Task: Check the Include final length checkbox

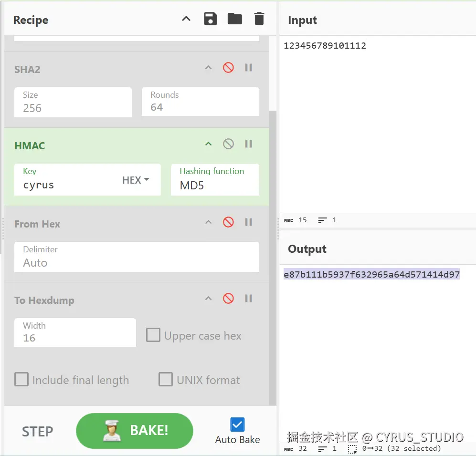Action: point(21,379)
